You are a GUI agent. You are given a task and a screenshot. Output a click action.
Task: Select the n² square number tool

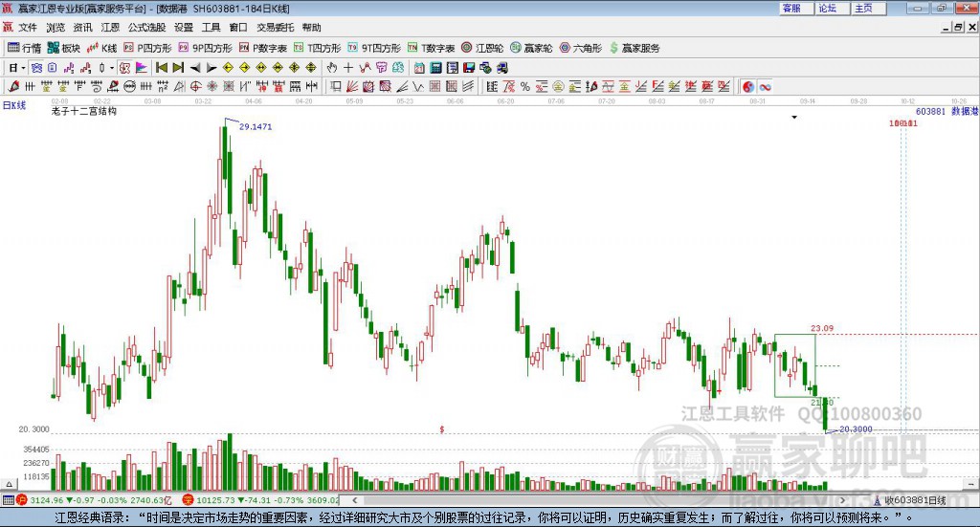pyautogui.click(x=163, y=87)
